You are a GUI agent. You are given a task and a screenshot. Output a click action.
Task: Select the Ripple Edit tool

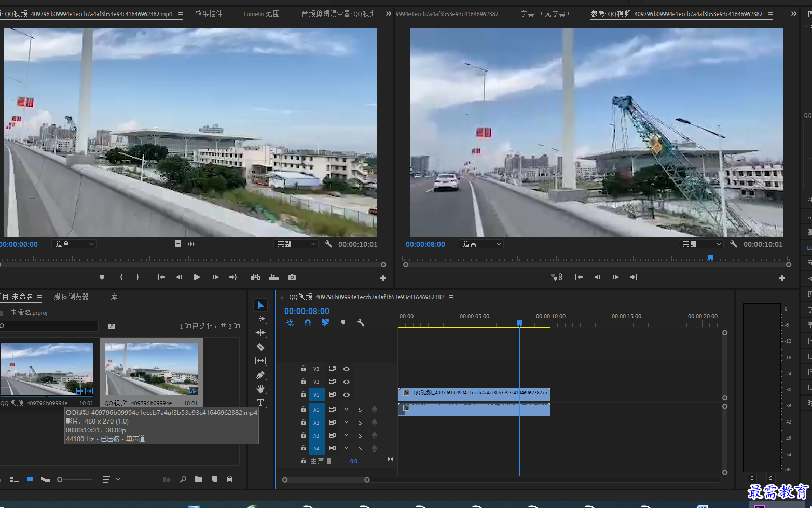coord(260,333)
